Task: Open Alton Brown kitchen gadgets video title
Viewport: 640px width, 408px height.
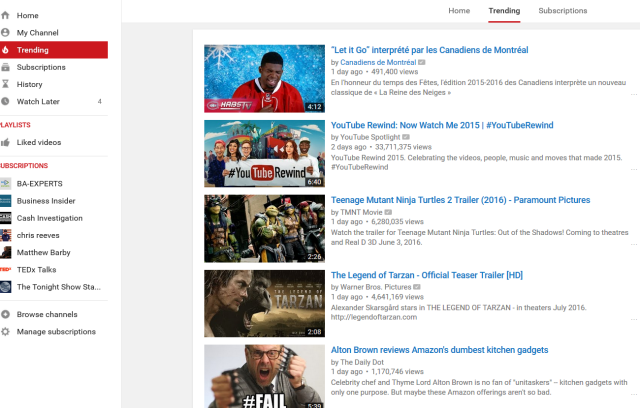Action: coord(439,350)
